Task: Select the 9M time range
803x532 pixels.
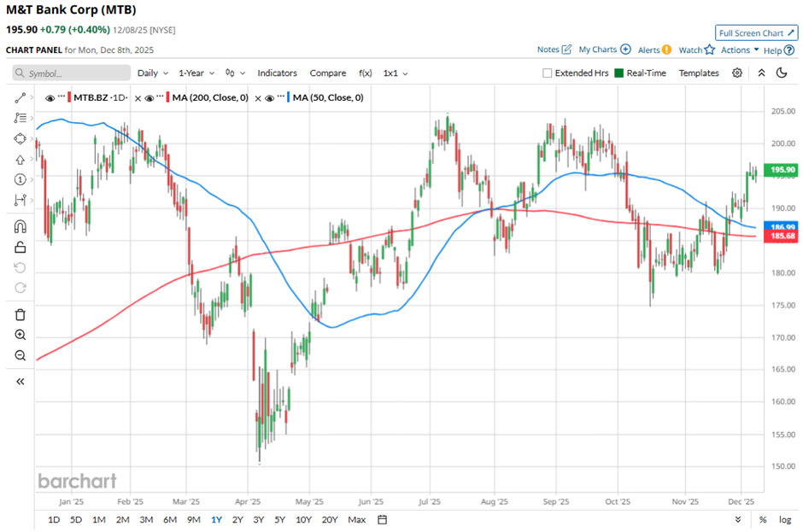Action: coord(194,520)
